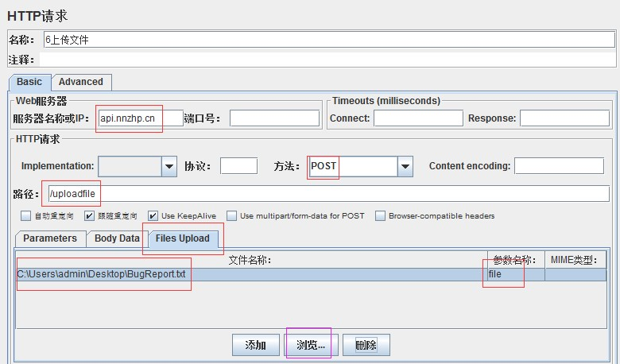Select the Files Upload tab
Screen dimensions: 620x364
[183, 238]
